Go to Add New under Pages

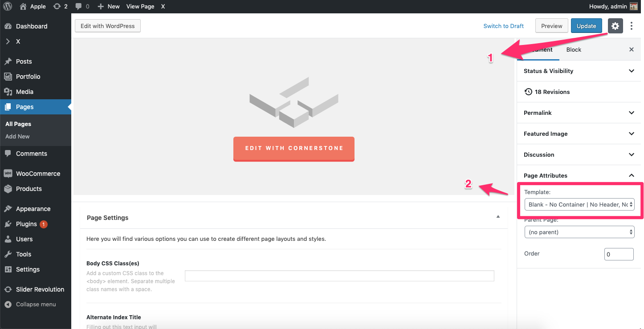tap(17, 137)
